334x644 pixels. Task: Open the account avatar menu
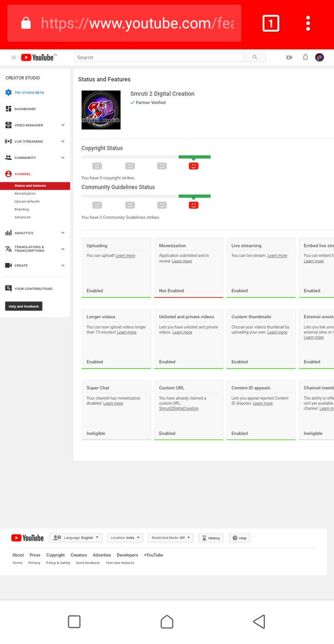(x=320, y=57)
